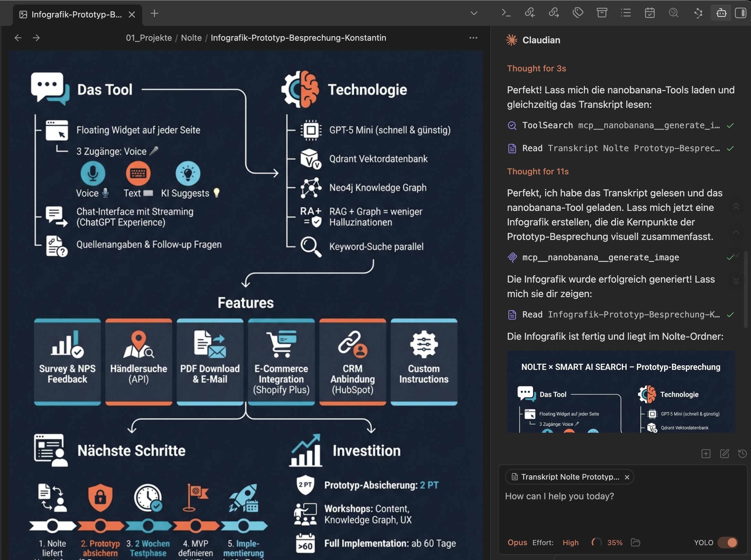Show incoming links using the link-arrow icon
This screenshot has width=751, height=560.
coord(530,13)
